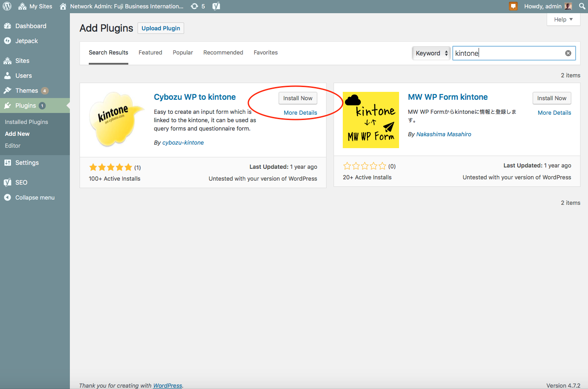The image size is (588, 389).
Task: Open the Keyword search type dropdown
Action: tap(431, 53)
